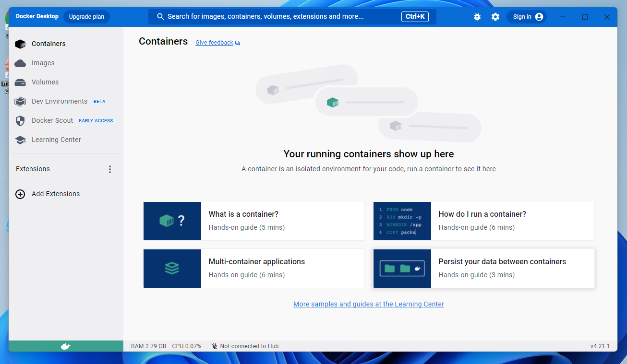The width and height of the screenshot is (627, 364).
Task: Open the Settings gear icon
Action: click(x=495, y=17)
